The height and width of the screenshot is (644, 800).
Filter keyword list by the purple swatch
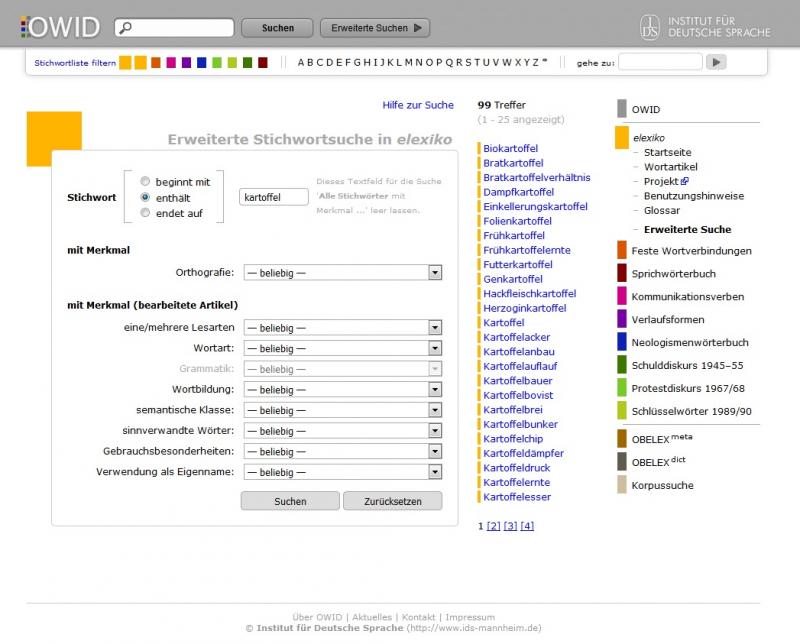click(186, 62)
